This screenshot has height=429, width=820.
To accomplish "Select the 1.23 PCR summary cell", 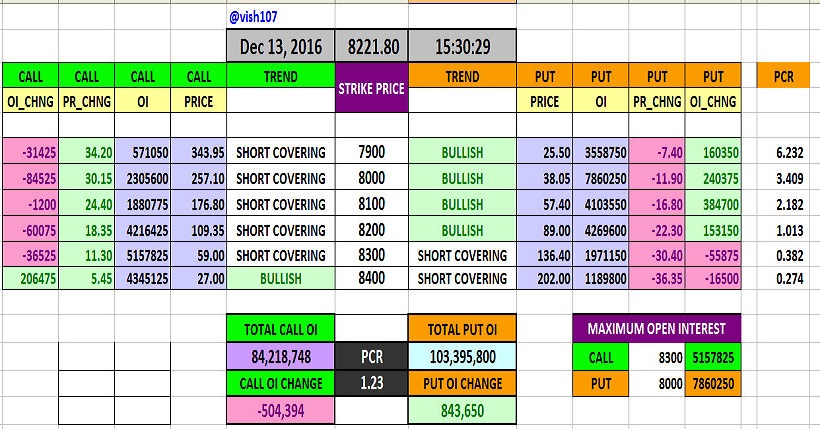I will (373, 382).
